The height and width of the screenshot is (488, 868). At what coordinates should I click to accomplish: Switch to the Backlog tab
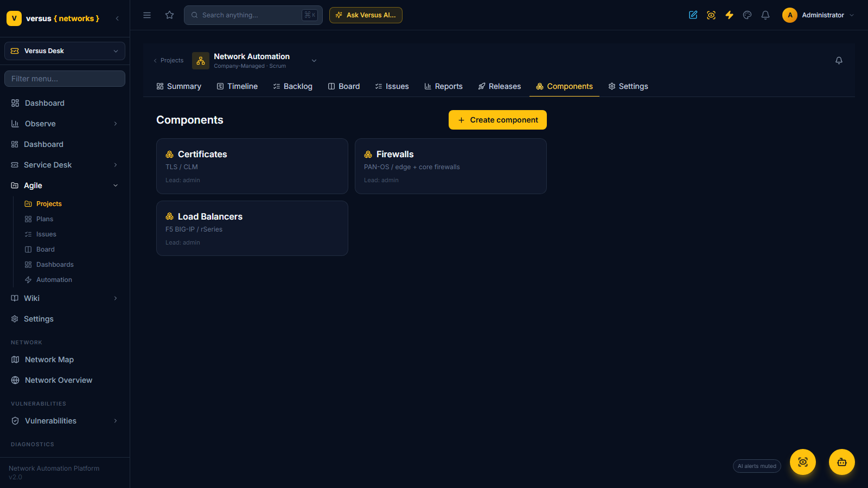coord(293,86)
